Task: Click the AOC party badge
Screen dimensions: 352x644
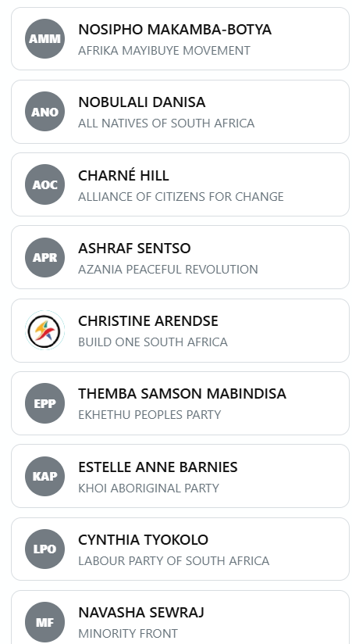Action: point(44,184)
